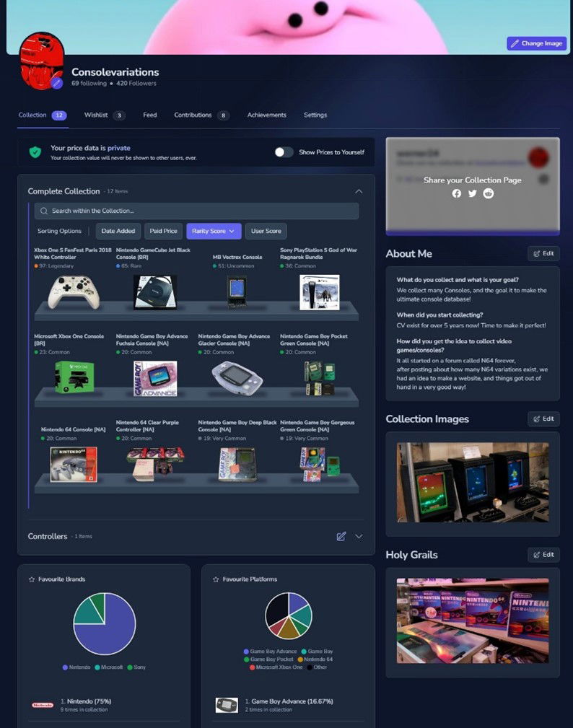Expand the Controllers section chevron
Viewport: 573px width, 728px height.
pyautogui.click(x=359, y=536)
